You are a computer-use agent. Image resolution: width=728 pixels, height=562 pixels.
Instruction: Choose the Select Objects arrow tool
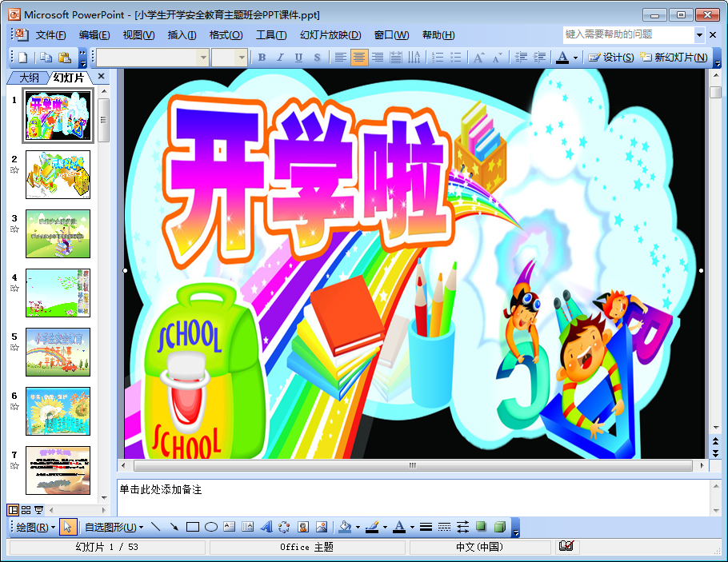[68, 527]
